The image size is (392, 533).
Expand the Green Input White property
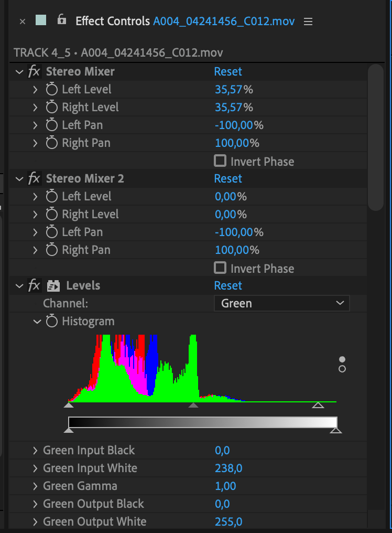point(35,468)
